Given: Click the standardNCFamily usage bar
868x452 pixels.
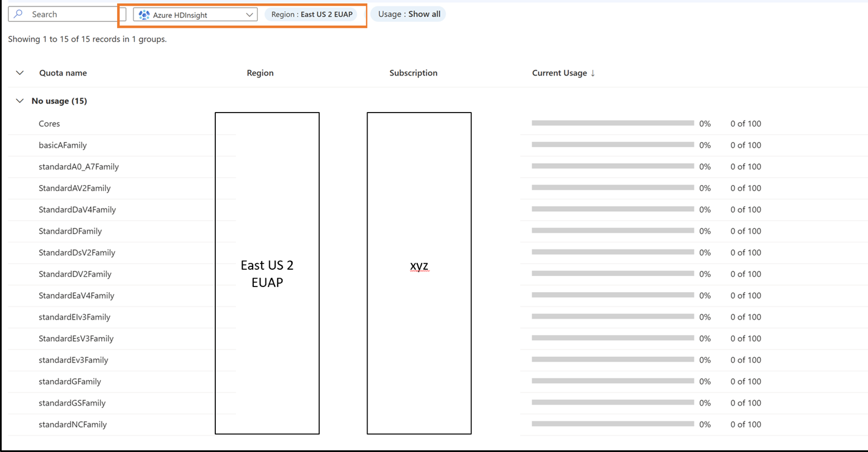Looking at the screenshot, I should click(613, 424).
